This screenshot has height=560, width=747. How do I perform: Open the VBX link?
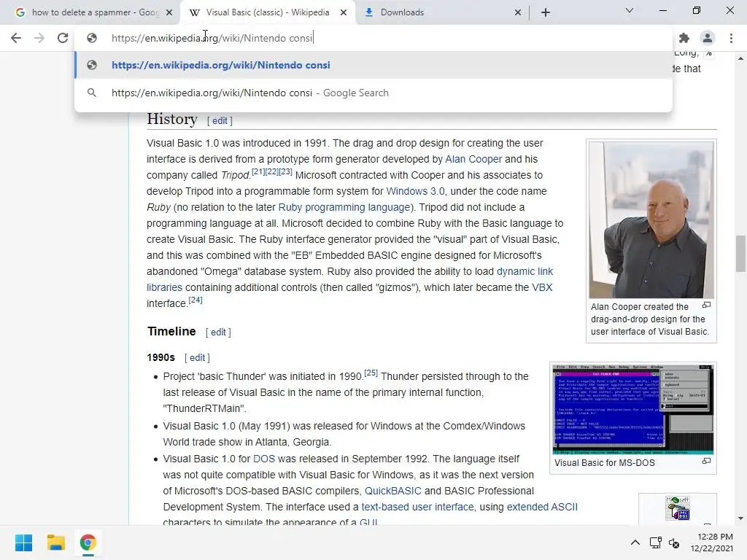pos(542,287)
